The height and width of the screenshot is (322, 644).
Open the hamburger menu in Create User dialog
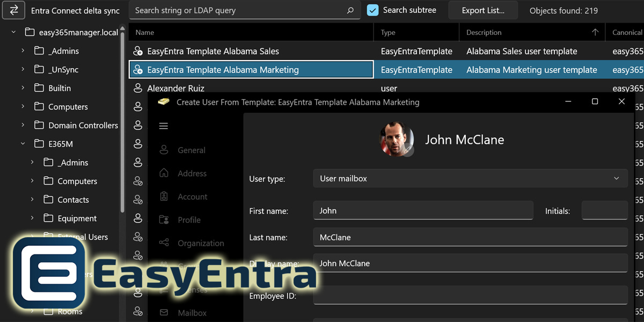point(164,126)
